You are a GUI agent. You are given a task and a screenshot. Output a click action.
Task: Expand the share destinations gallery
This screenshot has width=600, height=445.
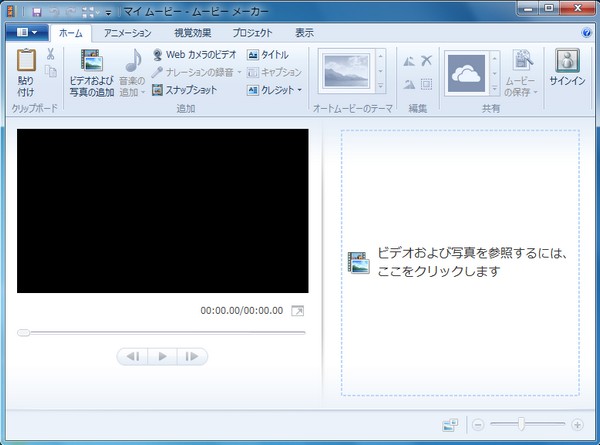(x=494, y=89)
